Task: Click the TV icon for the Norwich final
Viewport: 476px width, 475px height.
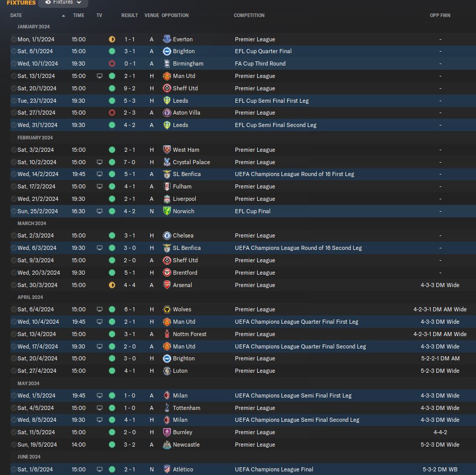Action: pyautogui.click(x=100, y=211)
